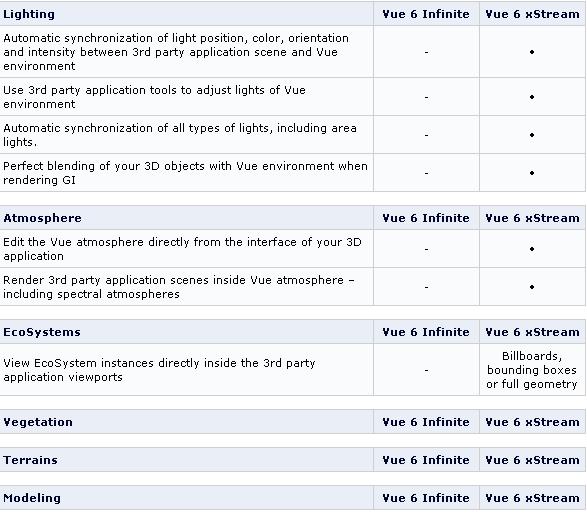
Task: Click the Lighting section header
Action: [x=29, y=14]
